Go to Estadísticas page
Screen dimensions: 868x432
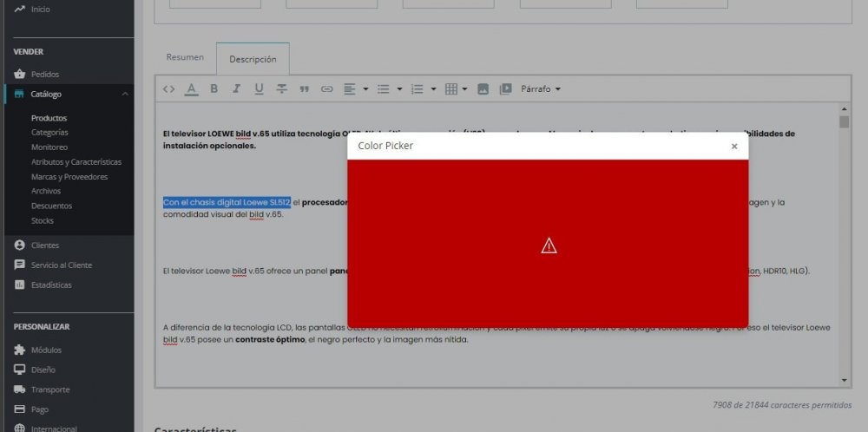[x=51, y=285]
